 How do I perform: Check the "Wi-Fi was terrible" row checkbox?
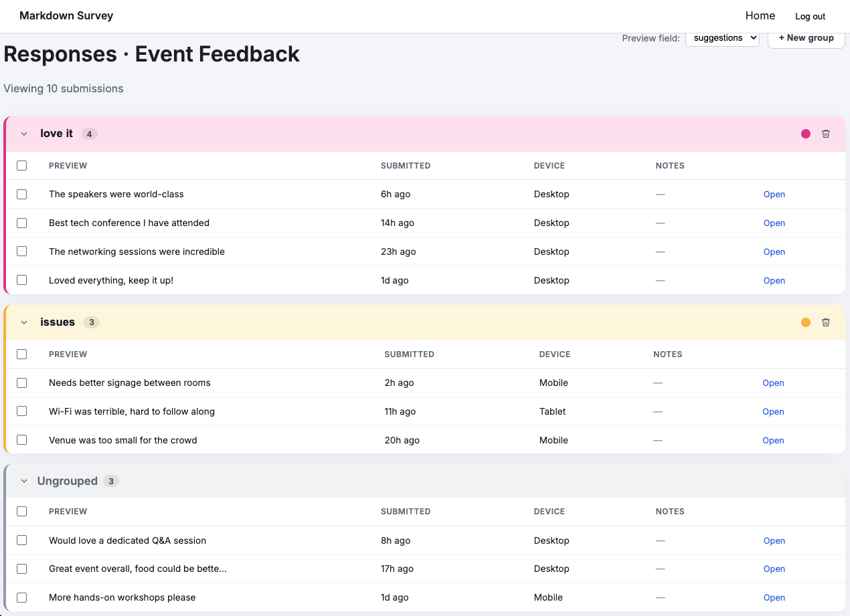tap(21, 411)
